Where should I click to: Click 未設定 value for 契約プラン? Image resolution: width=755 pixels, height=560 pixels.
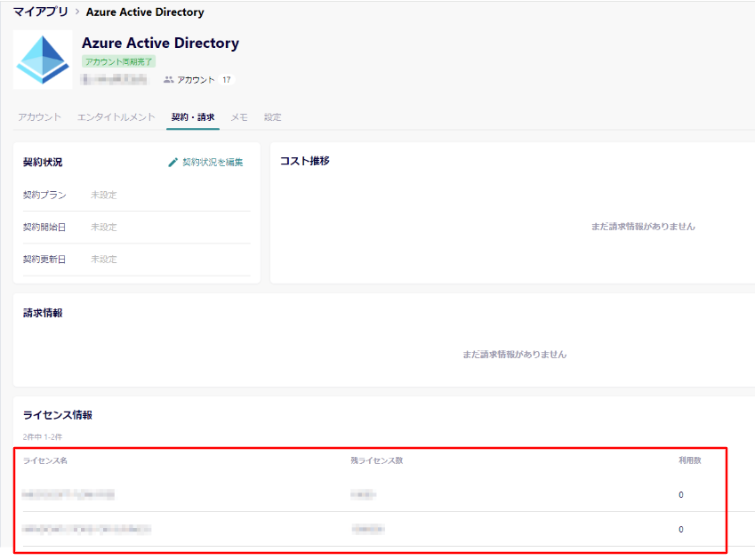104,195
